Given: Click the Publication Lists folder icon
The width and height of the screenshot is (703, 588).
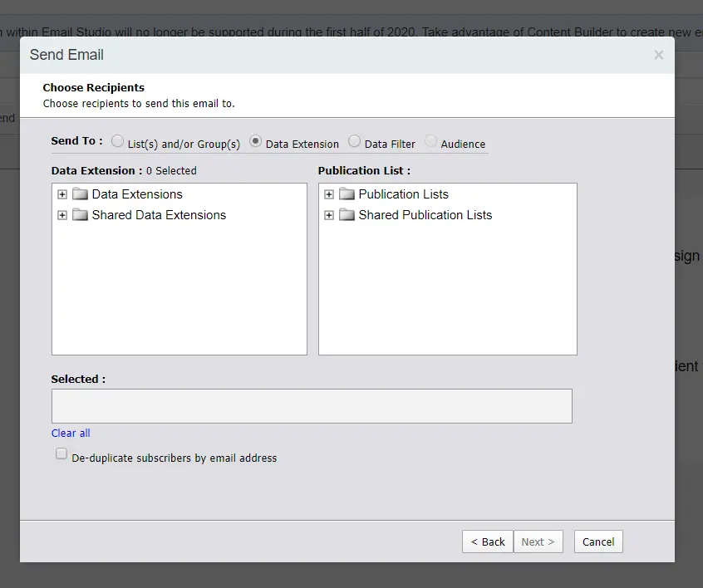Looking at the screenshot, I should 347,194.
